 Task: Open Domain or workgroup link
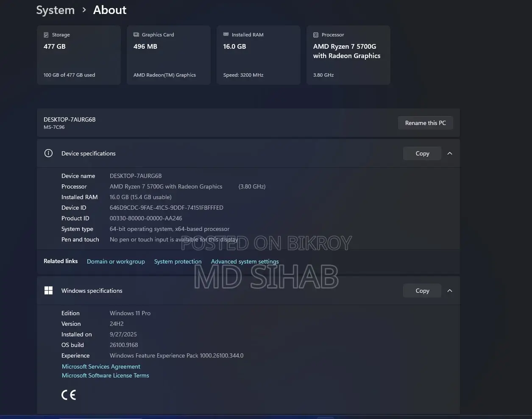[x=116, y=261]
